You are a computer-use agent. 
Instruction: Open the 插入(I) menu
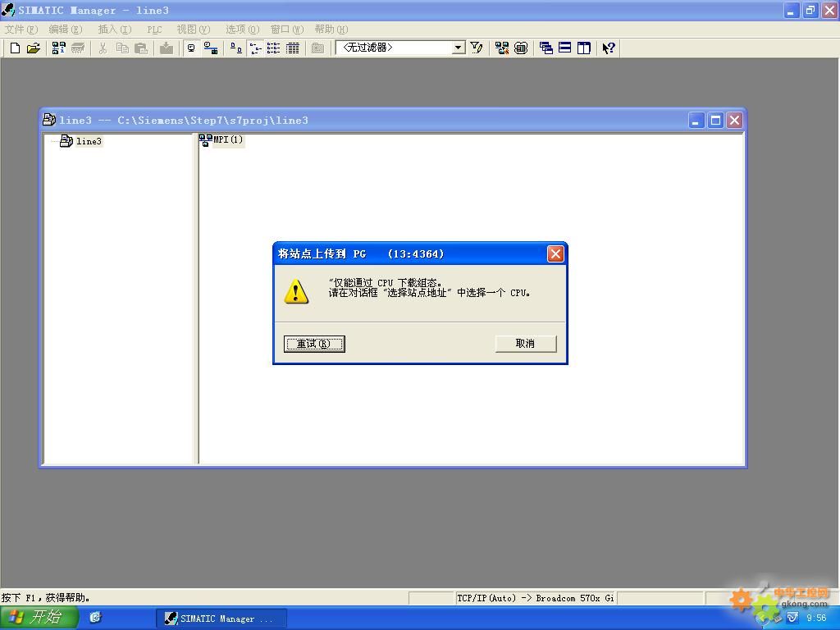tap(115, 30)
